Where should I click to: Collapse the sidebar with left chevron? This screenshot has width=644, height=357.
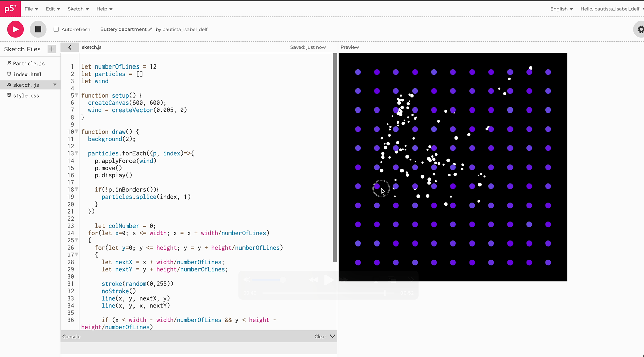click(x=70, y=47)
